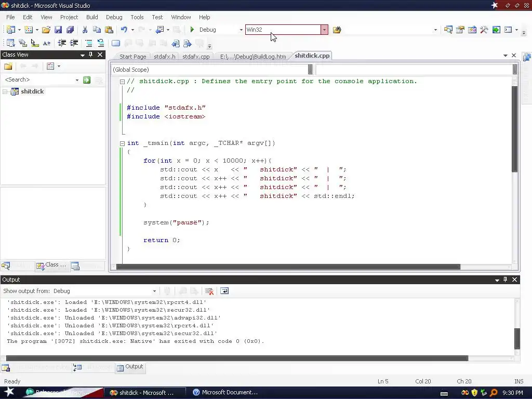Viewport: 532px width, 399px height.
Task: Save the current file with floppy icon
Action: (x=58, y=30)
